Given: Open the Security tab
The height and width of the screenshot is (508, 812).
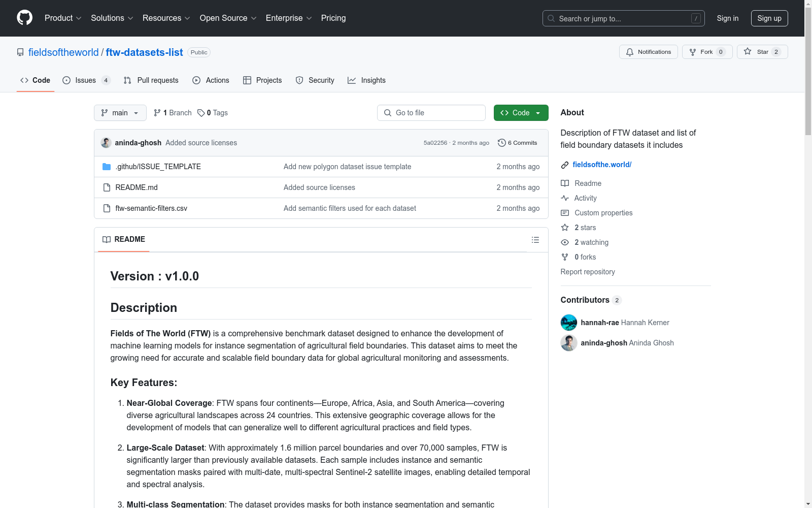Looking at the screenshot, I should [x=315, y=80].
